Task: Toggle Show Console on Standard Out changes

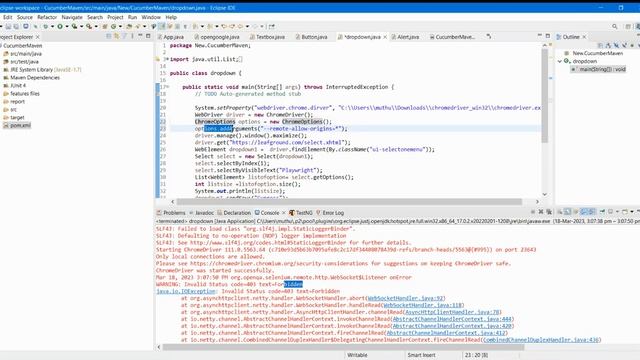Action: tap(584, 212)
